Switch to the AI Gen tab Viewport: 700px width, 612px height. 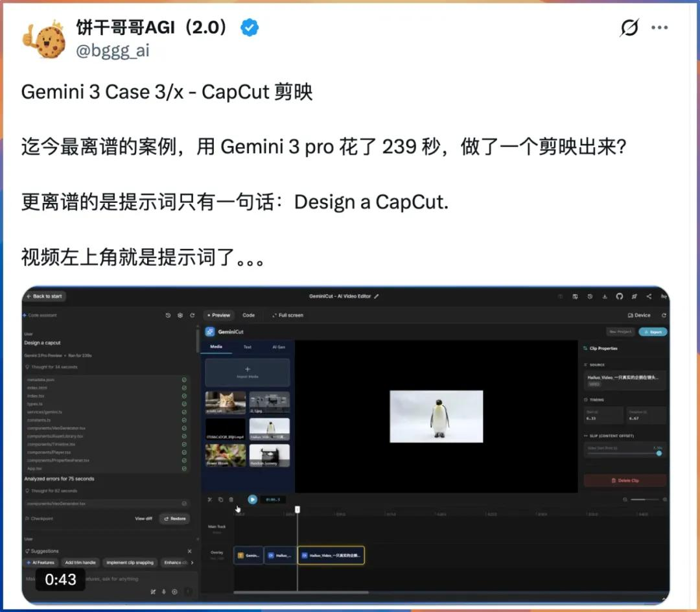click(279, 347)
